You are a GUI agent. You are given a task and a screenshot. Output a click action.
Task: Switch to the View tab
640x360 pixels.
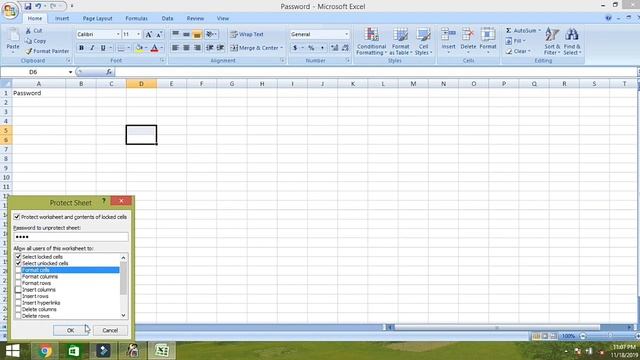click(223, 18)
